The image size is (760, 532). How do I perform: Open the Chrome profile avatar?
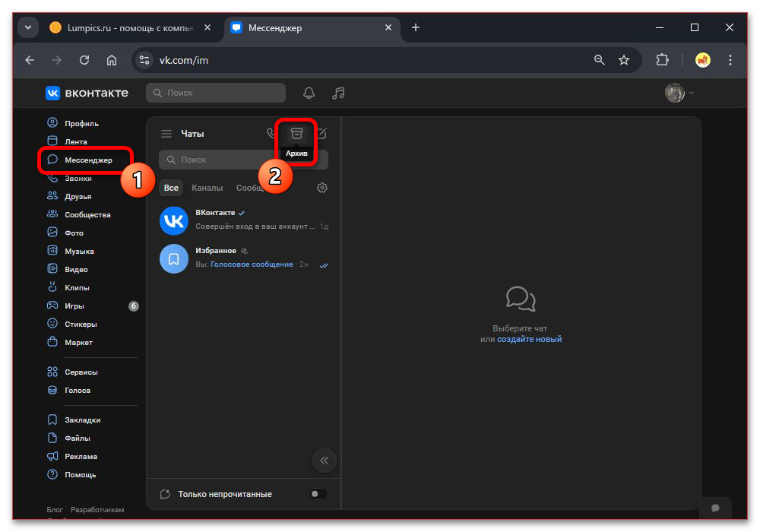pyautogui.click(x=703, y=60)
